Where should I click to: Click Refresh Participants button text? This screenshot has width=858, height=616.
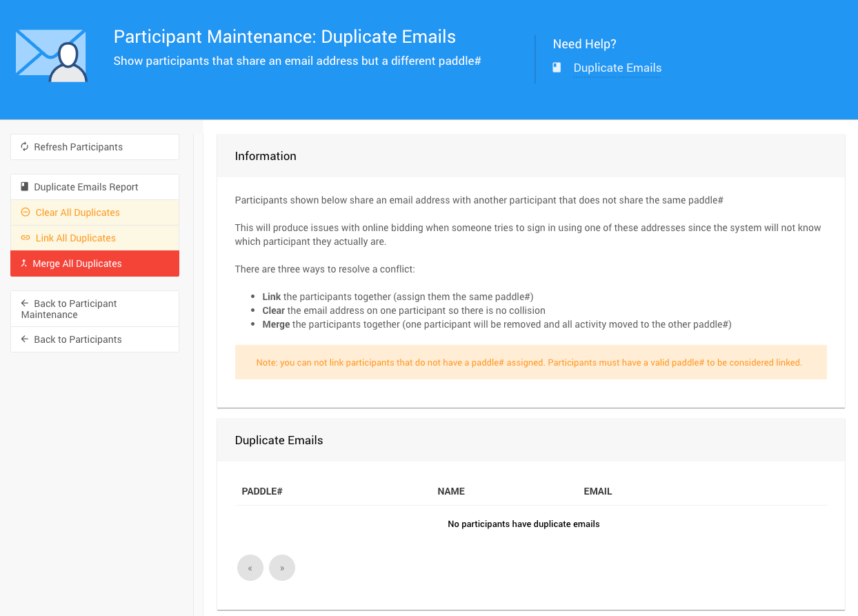[79, 147]
